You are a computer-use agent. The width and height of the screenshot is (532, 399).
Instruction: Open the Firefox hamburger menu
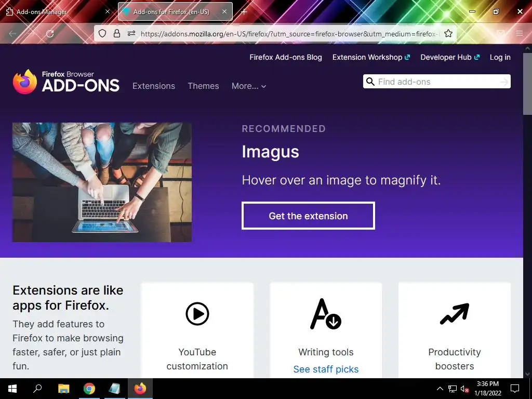[520, 33]
